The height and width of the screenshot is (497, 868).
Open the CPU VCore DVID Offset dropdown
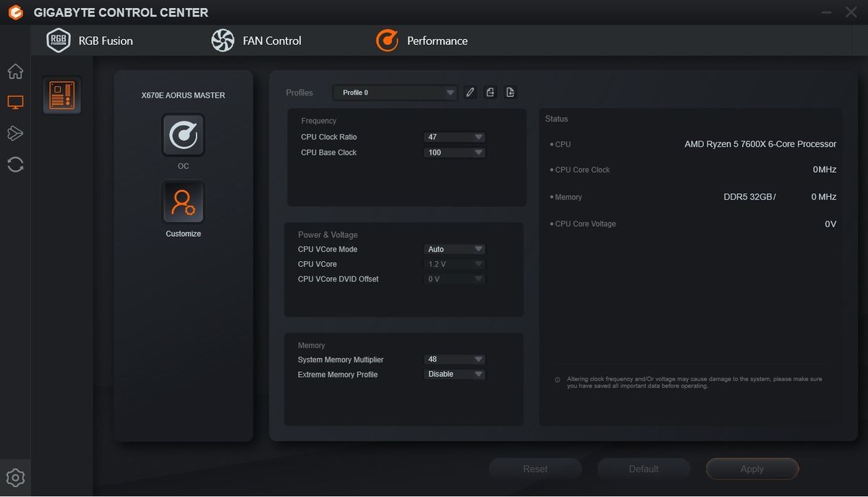click(x=454, y=279)
